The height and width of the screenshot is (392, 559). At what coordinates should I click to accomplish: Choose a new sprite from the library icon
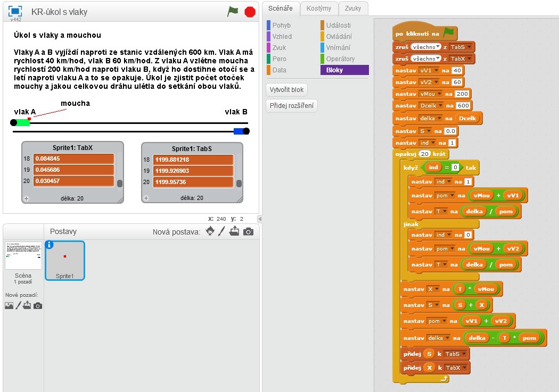(x=210, y=231)
